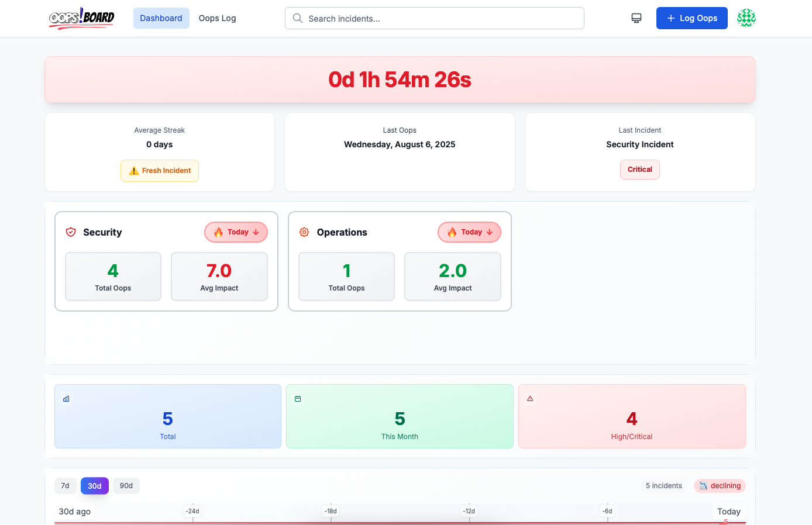812x525 pixels.
Task: Click the Log Oops button
Action: click(691, 18)
